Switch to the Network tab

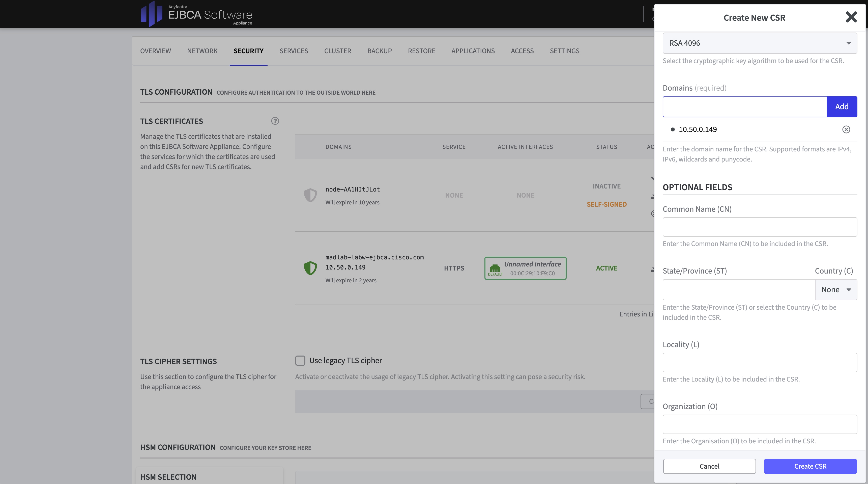(202, 51)
